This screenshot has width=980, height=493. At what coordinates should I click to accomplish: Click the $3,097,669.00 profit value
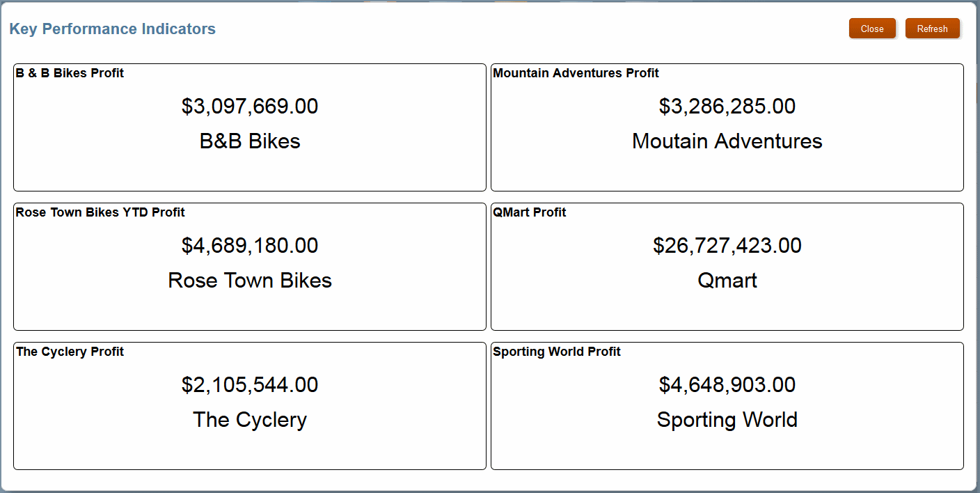click(250, 107)
